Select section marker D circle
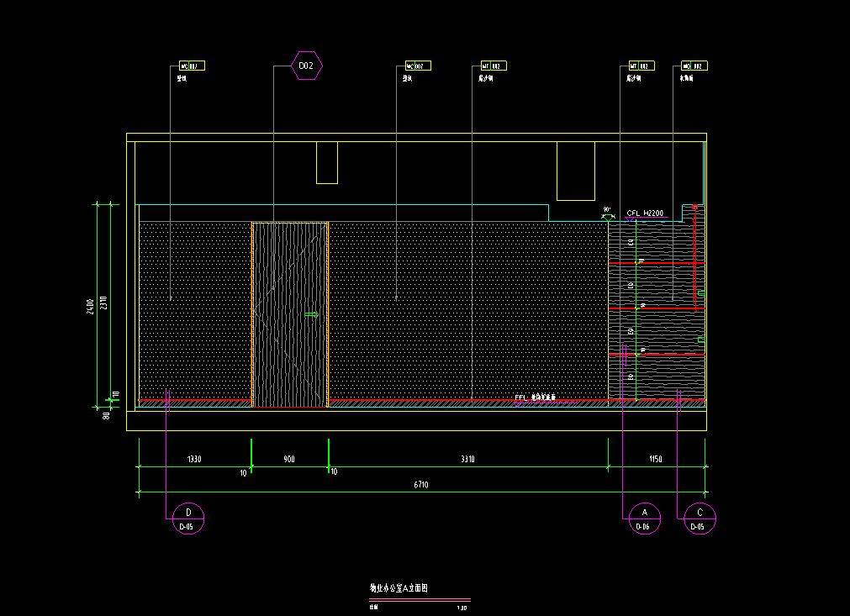The width and height of the screenshot is (850, 616). click(x=187, y=519)
